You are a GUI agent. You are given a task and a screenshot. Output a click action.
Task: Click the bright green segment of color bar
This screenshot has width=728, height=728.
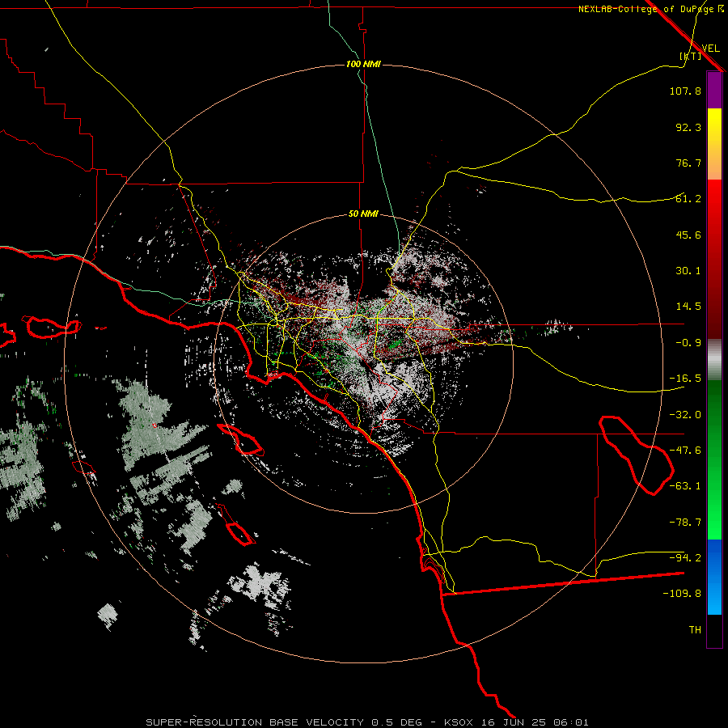coord(714,459)
